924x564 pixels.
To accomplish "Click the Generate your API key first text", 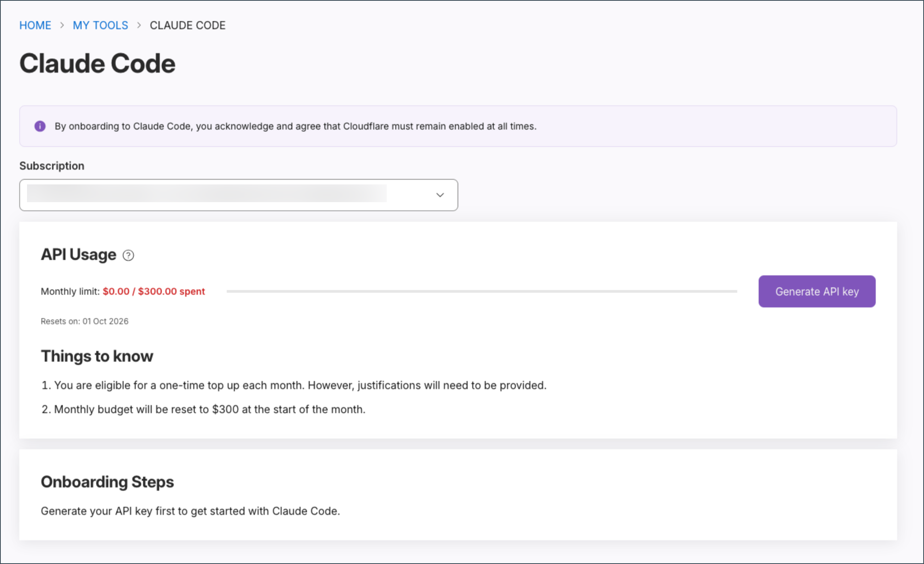I will coord(190,511).
